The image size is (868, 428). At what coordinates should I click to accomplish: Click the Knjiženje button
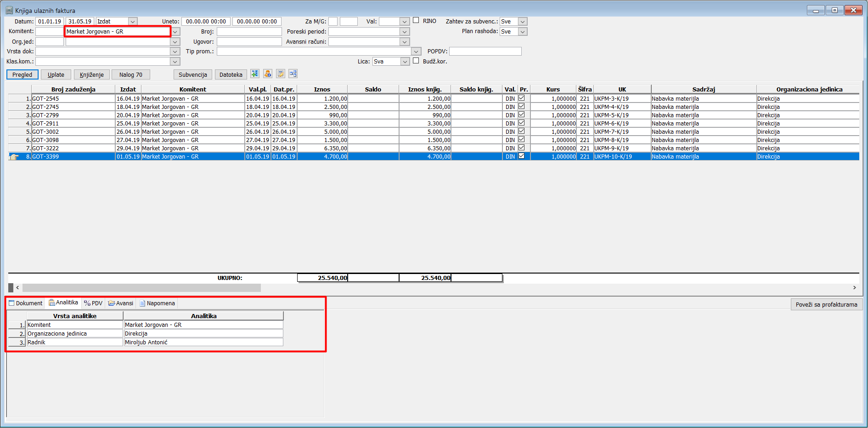[92, 74]
